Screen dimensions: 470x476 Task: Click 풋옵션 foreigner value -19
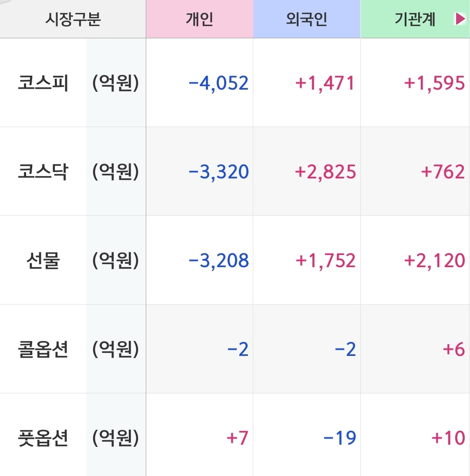[x=340, y=438]
